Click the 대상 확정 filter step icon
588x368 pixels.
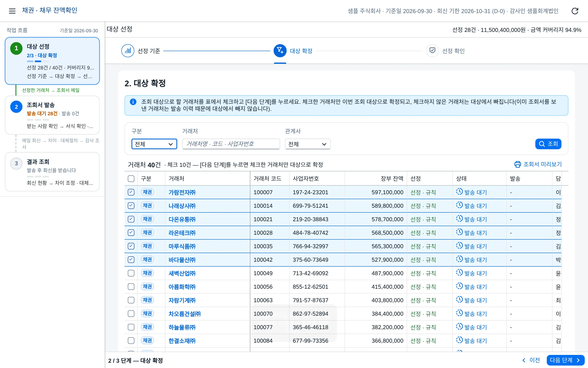[x=280, y=51]
